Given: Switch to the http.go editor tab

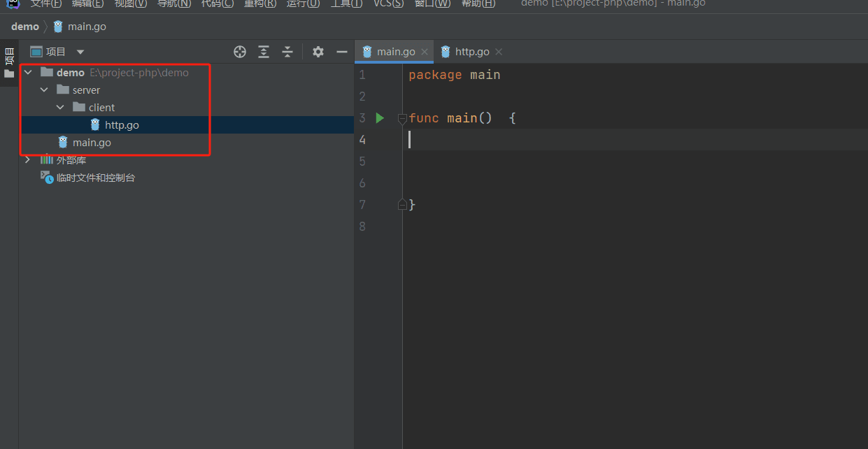Looking at the screenshot, I should (x=472, y=52).
